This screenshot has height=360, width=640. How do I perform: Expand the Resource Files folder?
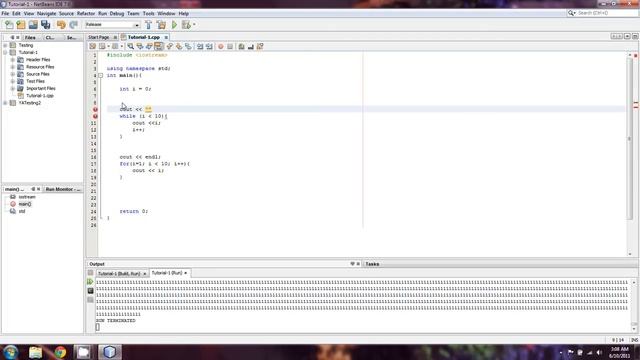tap(13, 67)
